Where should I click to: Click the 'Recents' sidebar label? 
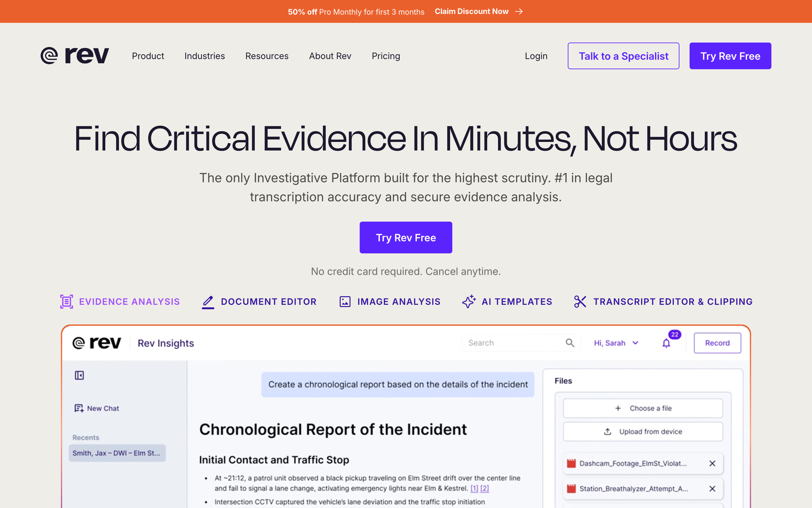[x=86, y=438]
